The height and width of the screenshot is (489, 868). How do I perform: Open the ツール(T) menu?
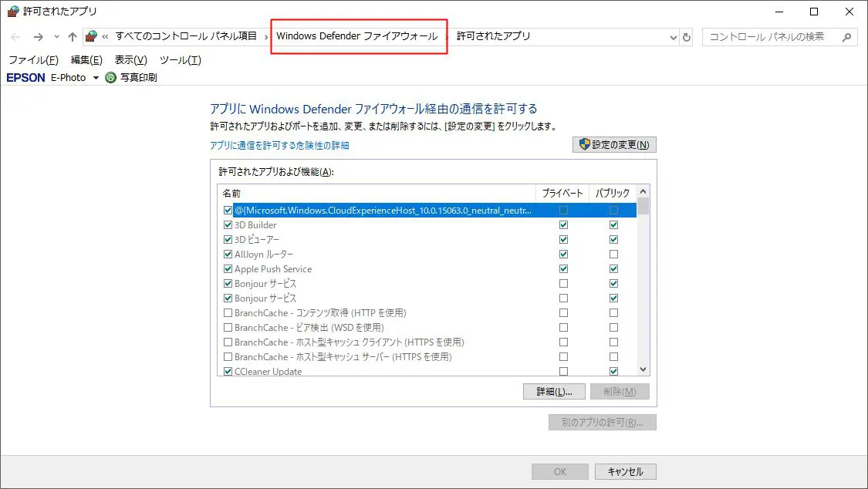pyautogui.click(x=180, y=60)
